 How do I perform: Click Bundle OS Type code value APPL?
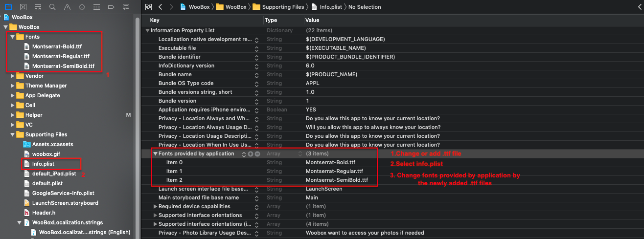[313, 83]
